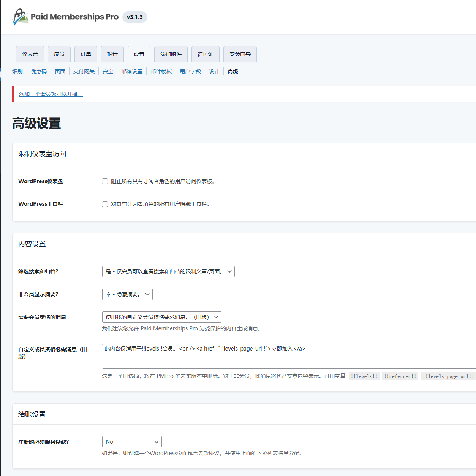
Task: Click the 结账设置 section heading
Action: pyautogui.click(x=32, y=414)
